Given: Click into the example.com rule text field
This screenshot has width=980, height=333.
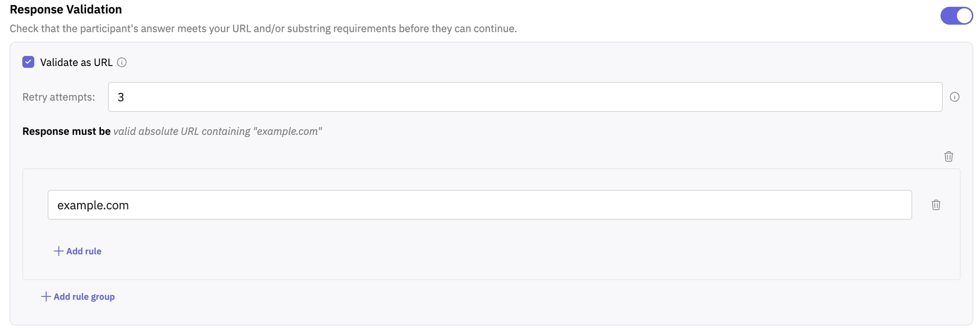Looking at the screenshot, I should [x=479, y=205].
